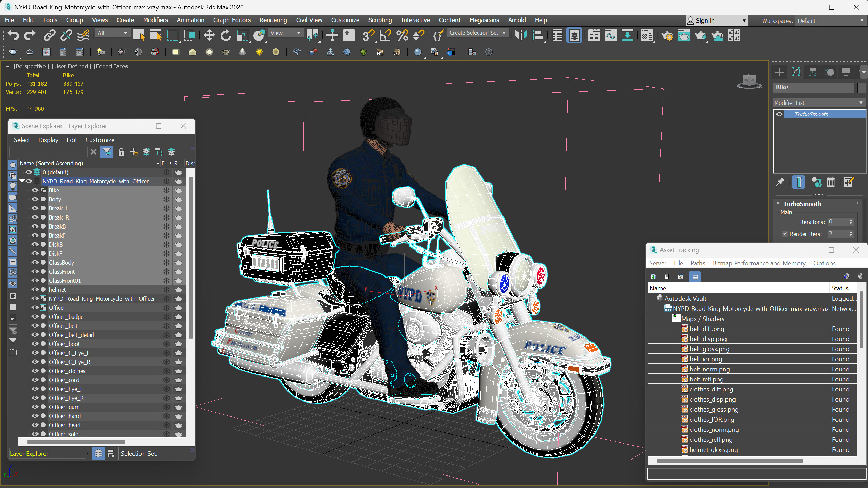Viewport: 868px width, 488px height.
Task: Toggle visibility of Officer_badge
Action: point(35,316)
